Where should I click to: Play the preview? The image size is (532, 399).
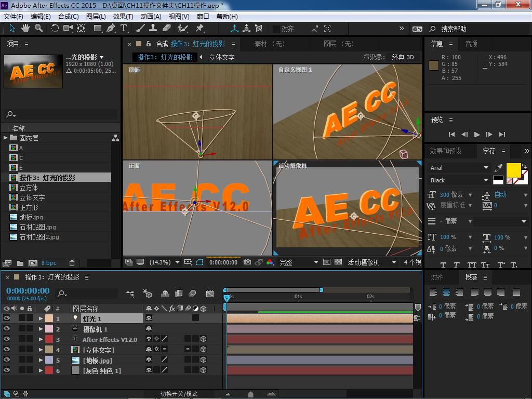point(477,135)
